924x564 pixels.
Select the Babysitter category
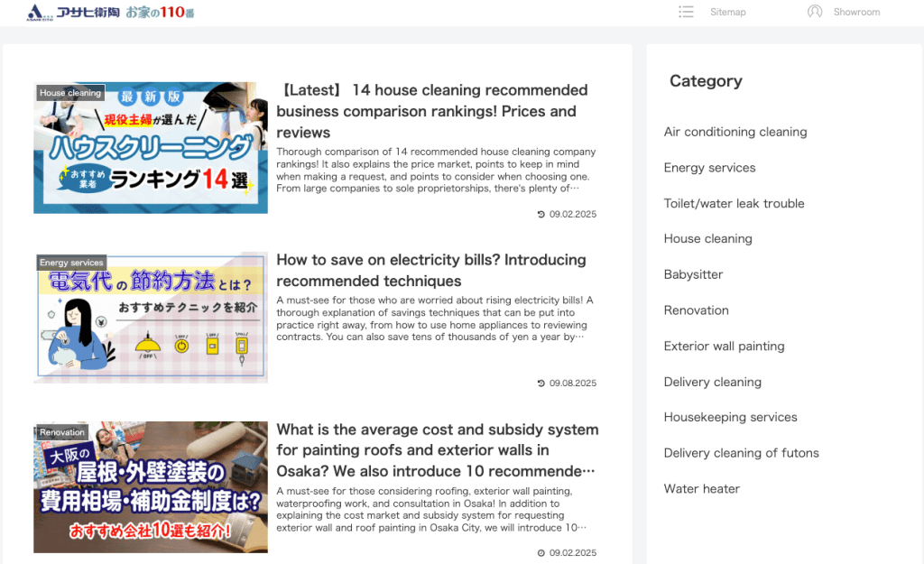[x=693, y=274]
